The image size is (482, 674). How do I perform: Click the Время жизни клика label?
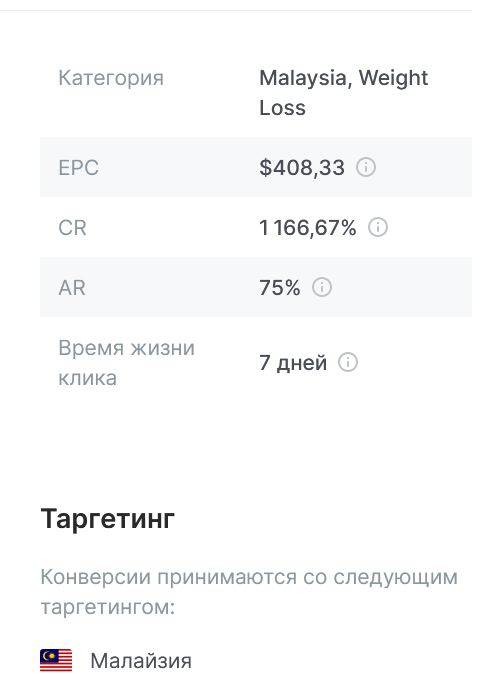126,363
